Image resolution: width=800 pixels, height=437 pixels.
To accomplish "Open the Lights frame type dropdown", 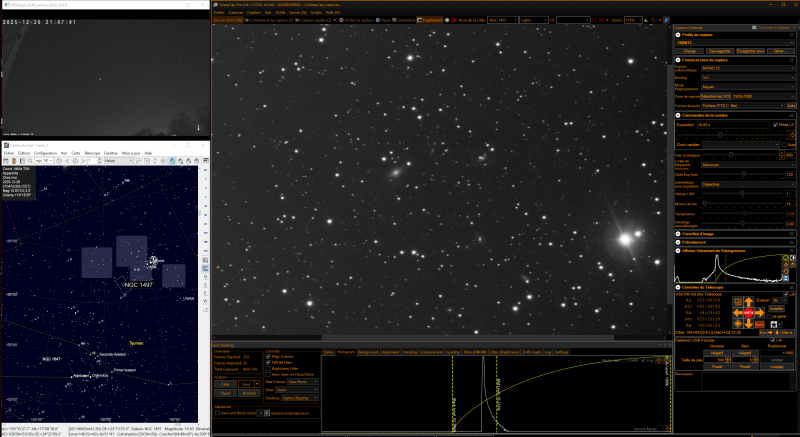I will [x=534, y=20].
